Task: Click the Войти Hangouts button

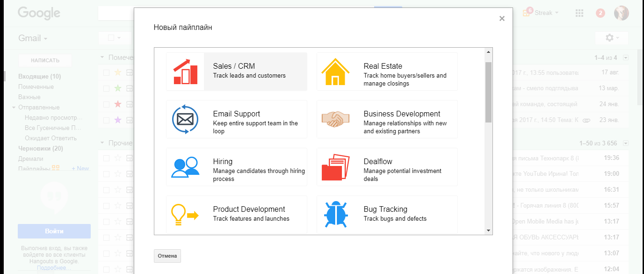Action: click(54, 231)
